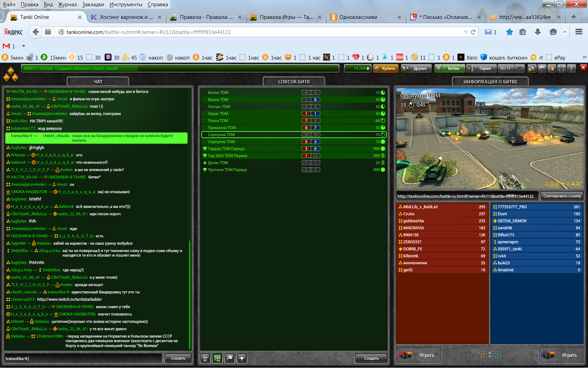Open the Xapo bookmark
The width and height of the screenshot is (588, 368).
point(468,57)
